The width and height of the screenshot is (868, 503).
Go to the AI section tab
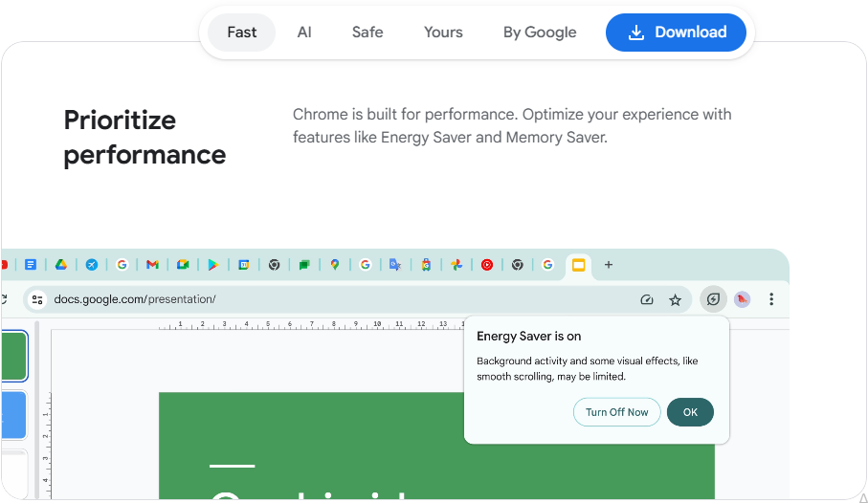(x=304, y=33)
